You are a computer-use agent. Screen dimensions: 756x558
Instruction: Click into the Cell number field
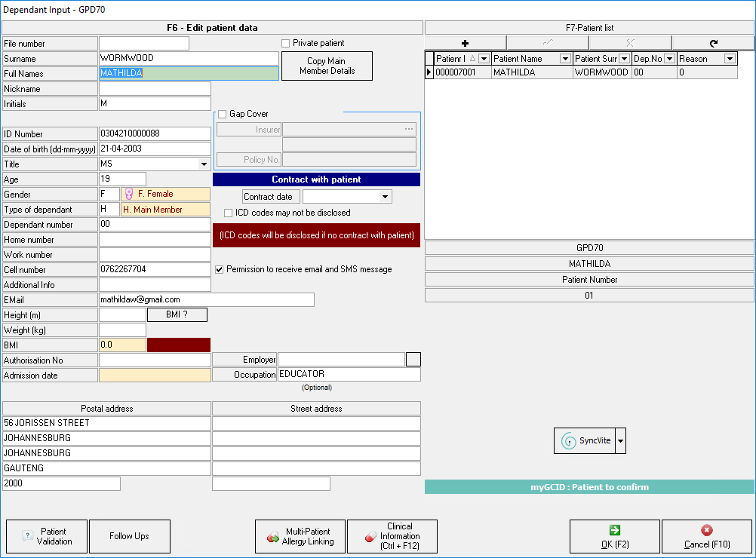(155, 269)
